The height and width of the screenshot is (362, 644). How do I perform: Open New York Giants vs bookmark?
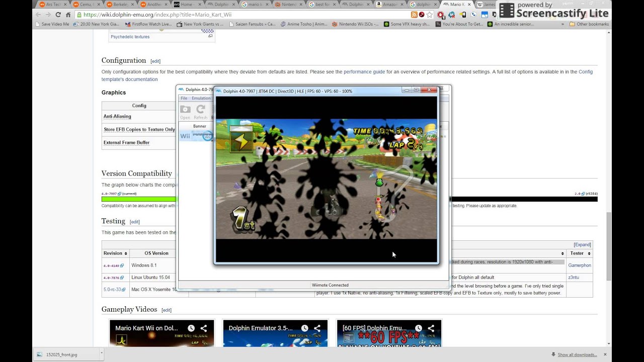coord(200,24)
